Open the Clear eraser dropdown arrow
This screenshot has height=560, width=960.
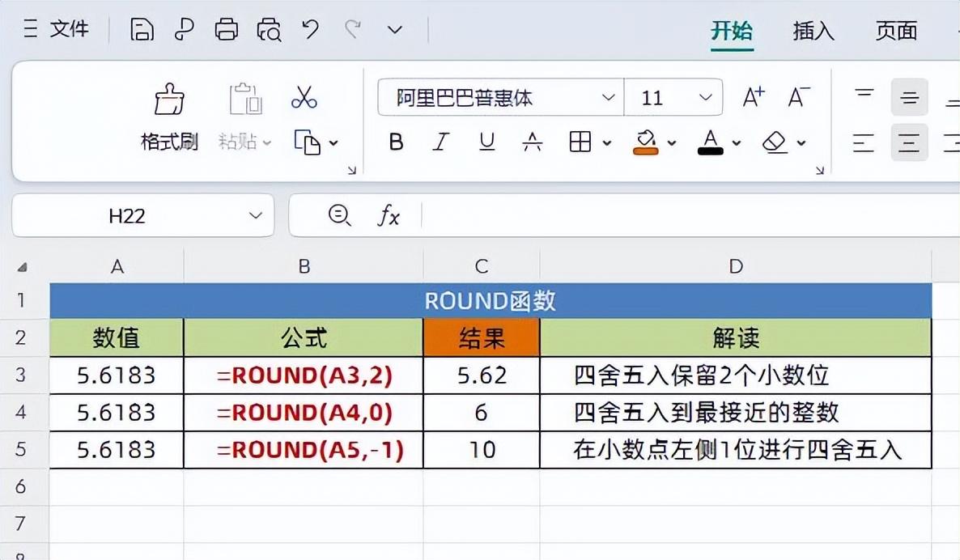click(801, 143)
